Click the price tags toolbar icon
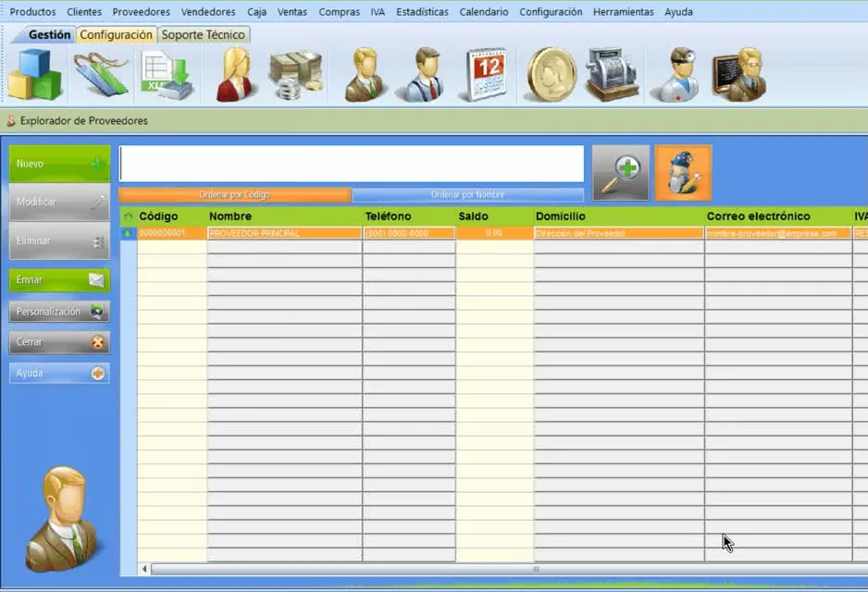Image resolution: width=868 pixels, height=592 pixels. coord(102,75)
